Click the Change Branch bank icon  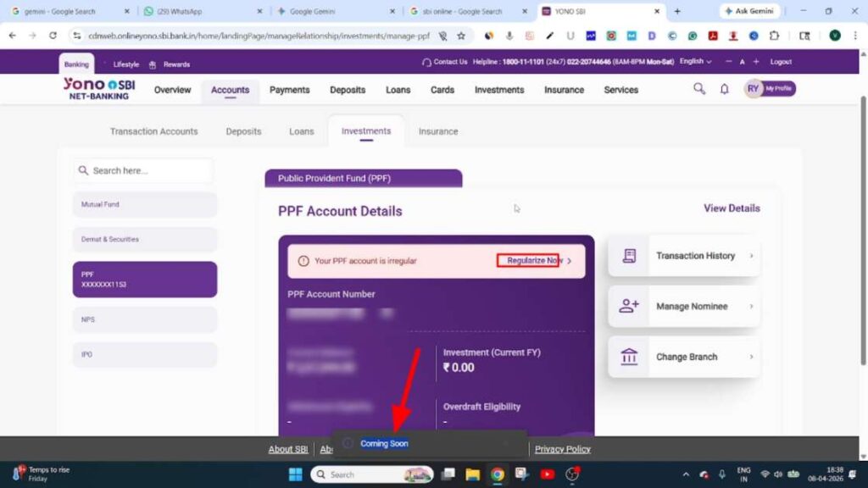click(629, 357)
